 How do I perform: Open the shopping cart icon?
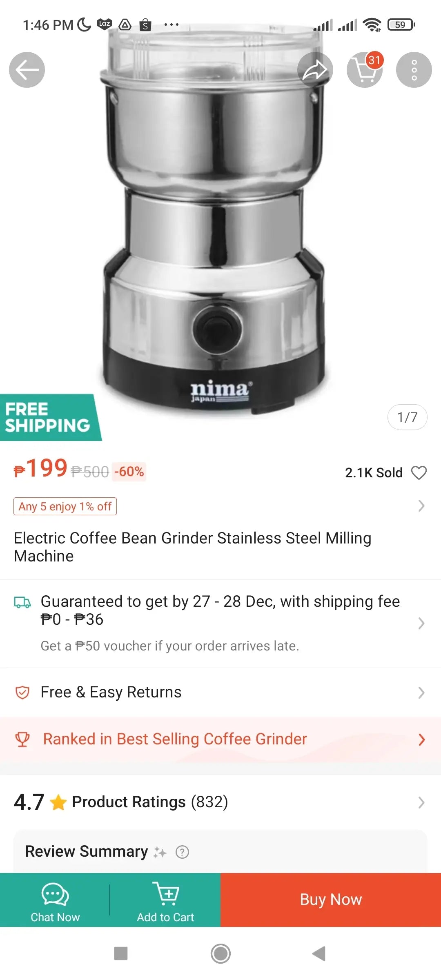click(x=364, y=70)
